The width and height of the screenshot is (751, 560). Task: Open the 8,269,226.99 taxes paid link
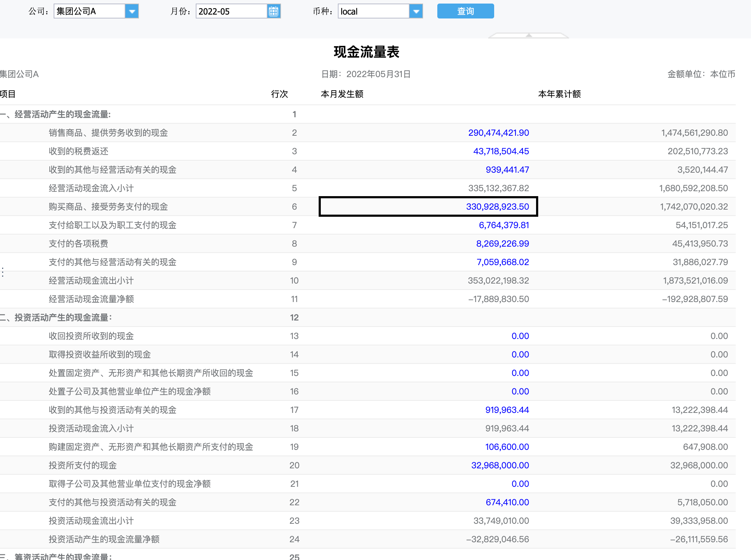502,244
